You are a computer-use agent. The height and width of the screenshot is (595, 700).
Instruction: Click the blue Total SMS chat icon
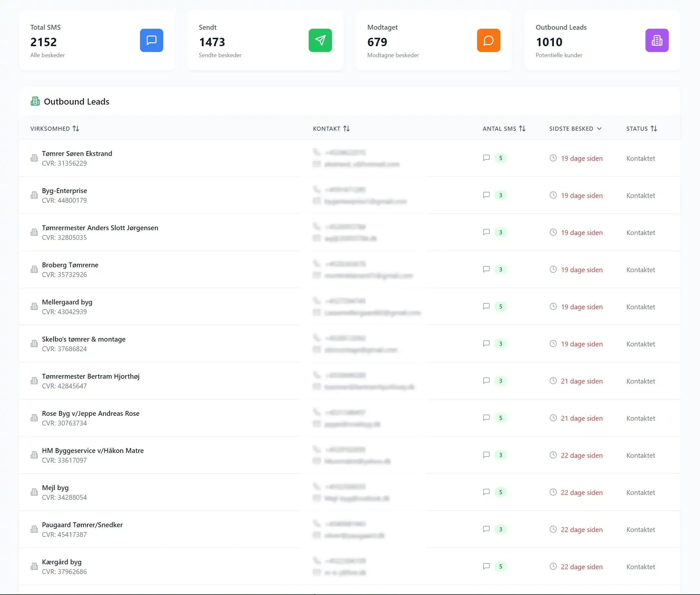(x=151, y=40)
